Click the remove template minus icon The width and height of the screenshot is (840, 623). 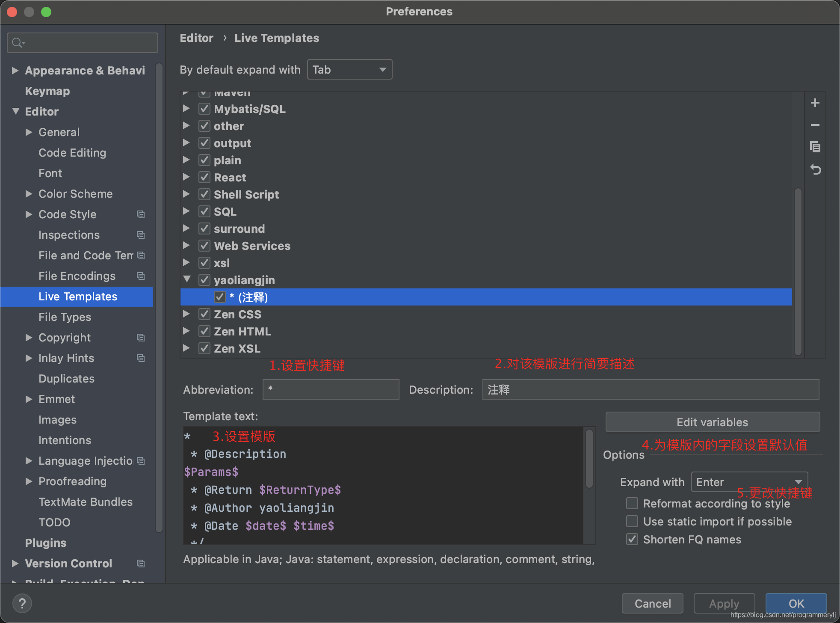tap(815, 125)
